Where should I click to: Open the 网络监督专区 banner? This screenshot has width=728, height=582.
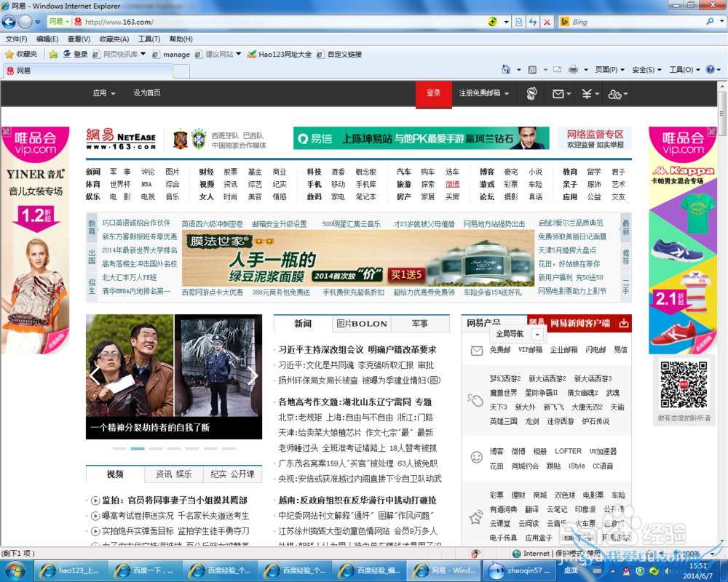point(595,138)
